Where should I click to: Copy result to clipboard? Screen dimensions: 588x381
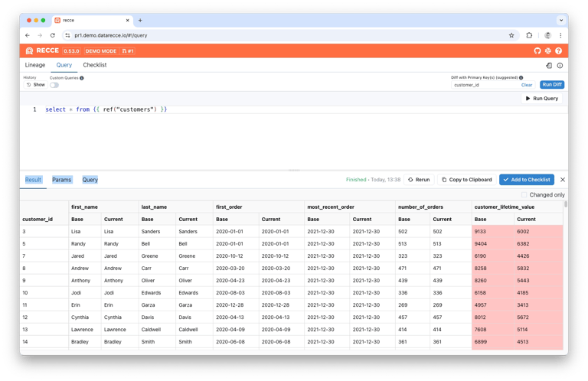coord(467,180)
